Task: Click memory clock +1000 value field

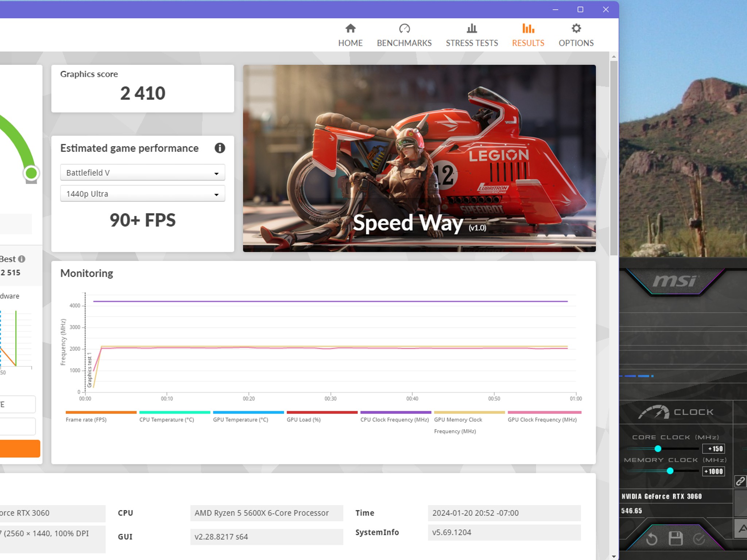Action: tap(713, 471)
